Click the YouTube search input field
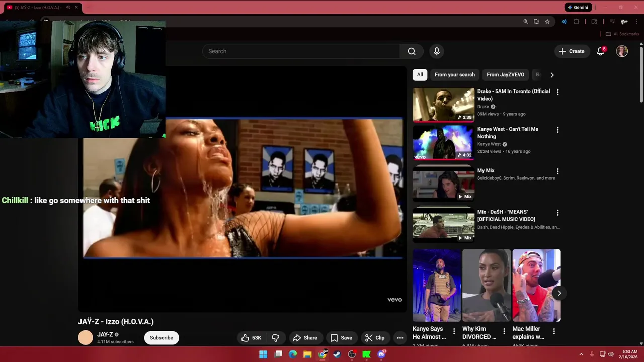This screenshot has width=644, height=362. coord(301,51)
